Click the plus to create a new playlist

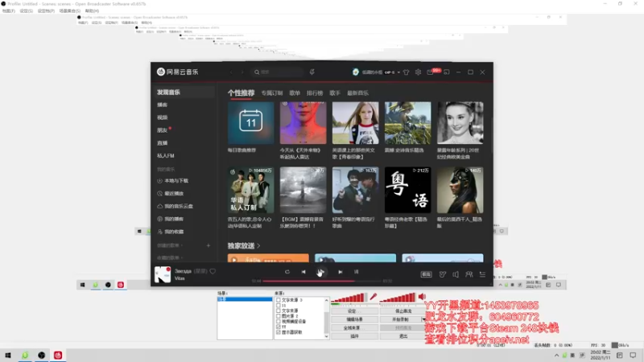pyautogui.click(x=208, y=245)
